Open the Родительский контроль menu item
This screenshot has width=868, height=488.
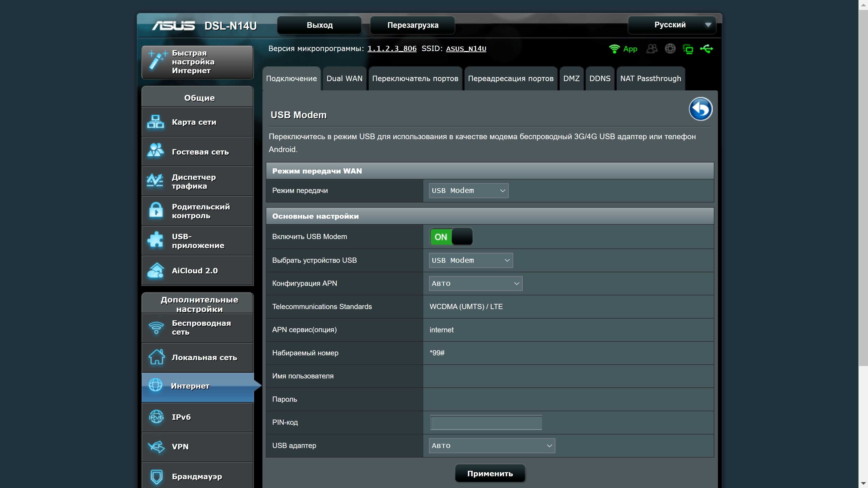(x=198, y=211)
